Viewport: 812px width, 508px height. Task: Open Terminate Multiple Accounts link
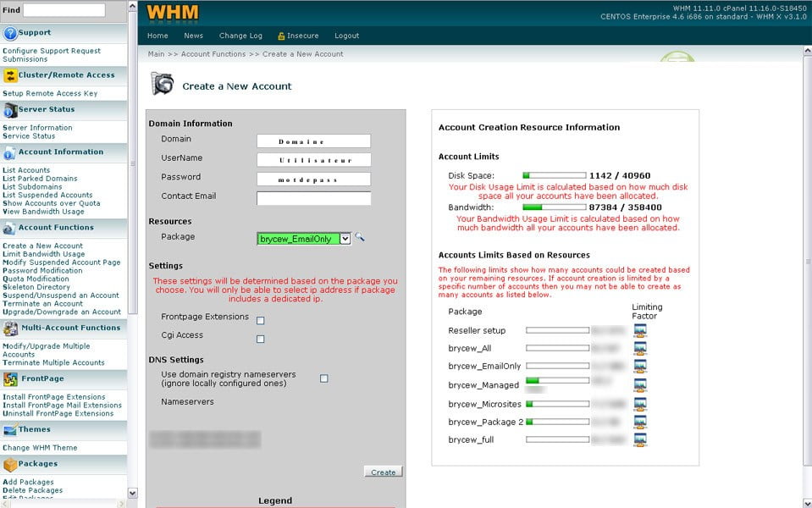(53, 362)
